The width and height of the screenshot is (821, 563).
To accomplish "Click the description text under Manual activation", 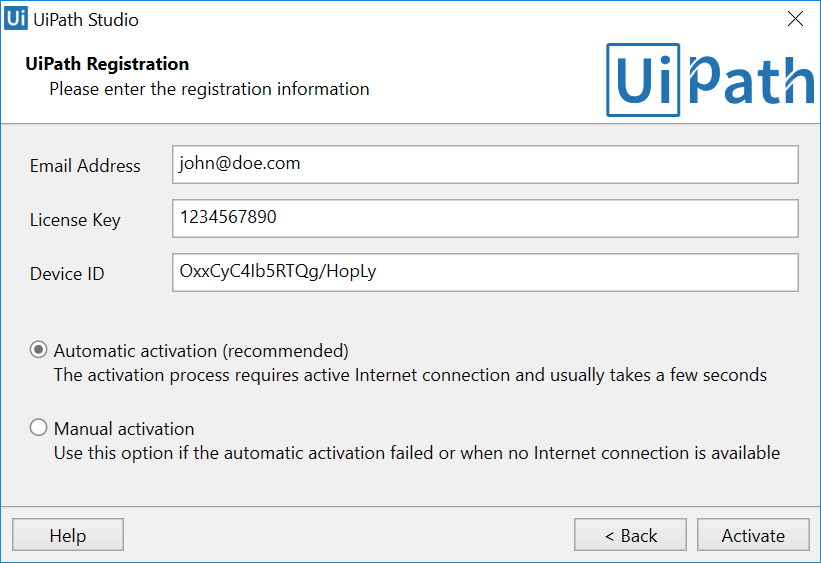I will pyautogui.click(x=416, y=453).
